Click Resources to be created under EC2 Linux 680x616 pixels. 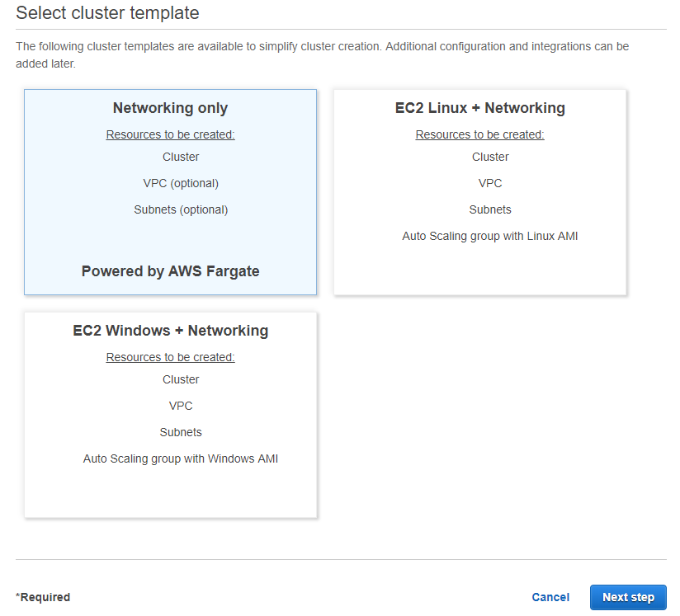tap(479, 134)
